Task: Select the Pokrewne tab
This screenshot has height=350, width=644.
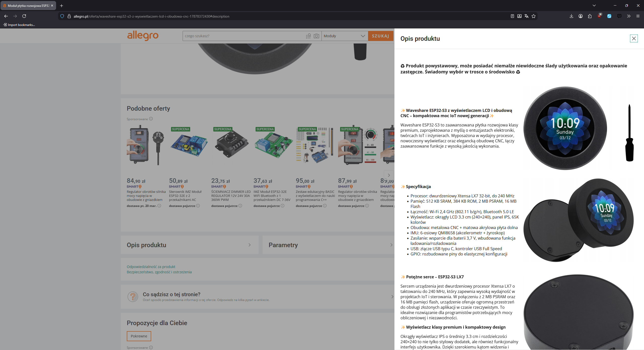Action: point(139,336)
